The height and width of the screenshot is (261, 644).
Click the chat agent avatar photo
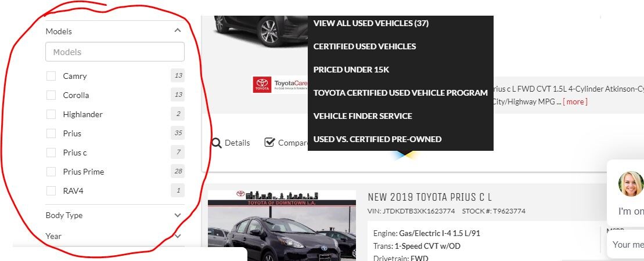click(x=631, y=183)
